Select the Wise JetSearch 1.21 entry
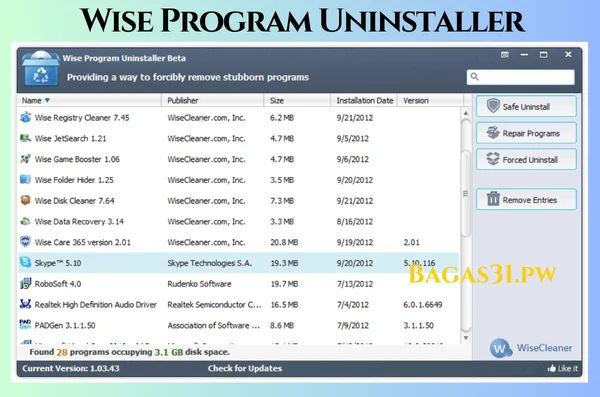 click(x=70, y=138)
